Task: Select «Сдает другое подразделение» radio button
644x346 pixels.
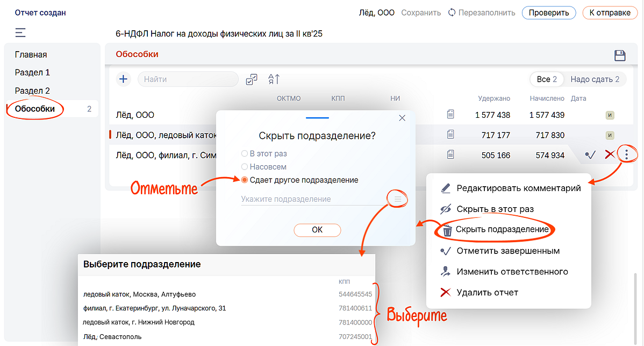Action: (245, 180)
